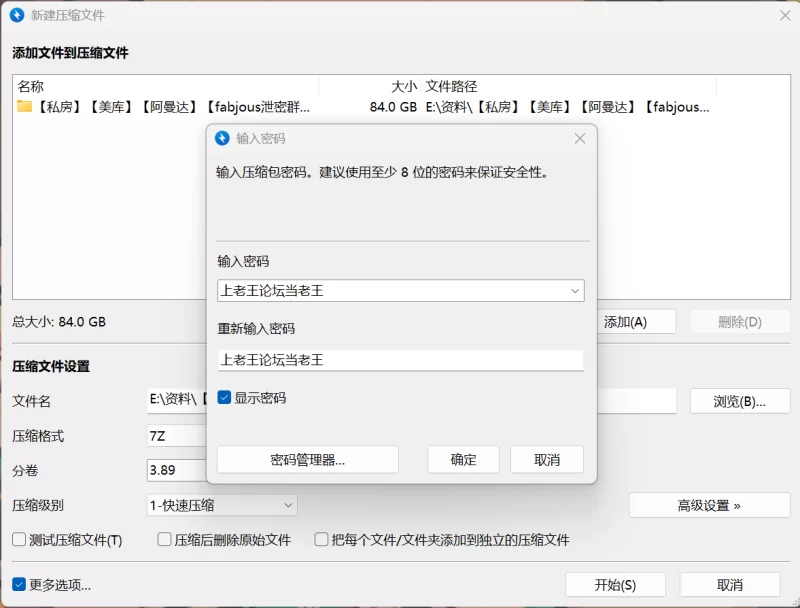800x608 pixels.
Task: Close the password input dialog
Action: (x=580, y=138)
